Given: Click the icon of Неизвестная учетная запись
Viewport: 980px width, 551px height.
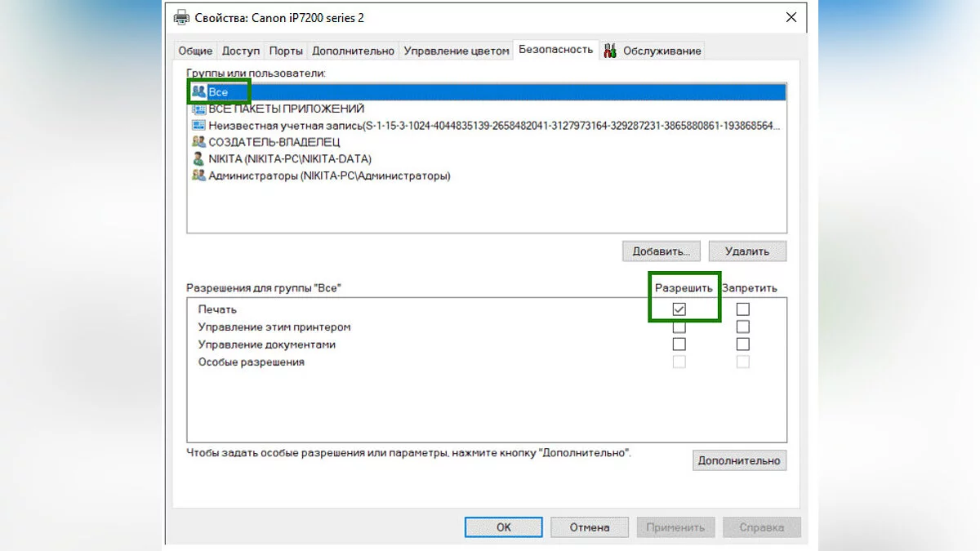Looking at the screenshot, I should coord(198,126).
